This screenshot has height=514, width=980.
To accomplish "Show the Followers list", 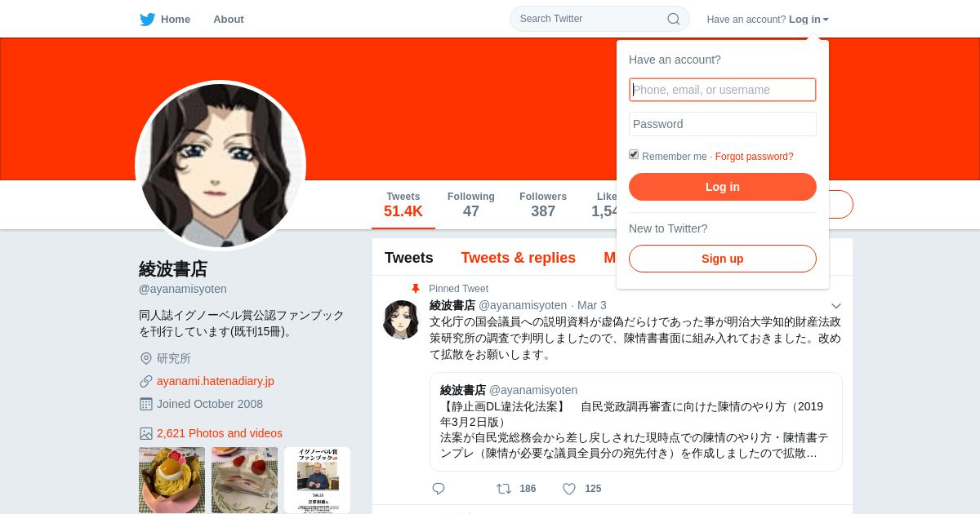I will pos(543,205).
